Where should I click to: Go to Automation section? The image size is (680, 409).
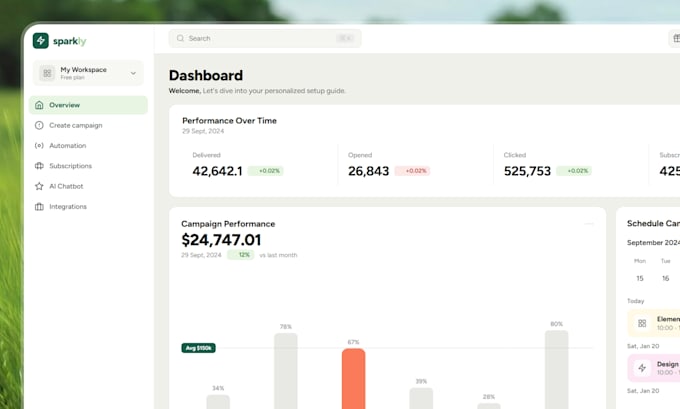[x=68, y=146]
